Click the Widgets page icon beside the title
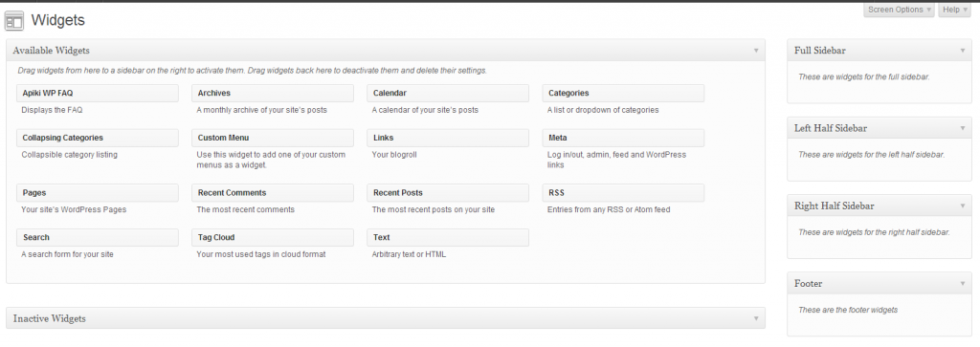 (x=13, y=21)
